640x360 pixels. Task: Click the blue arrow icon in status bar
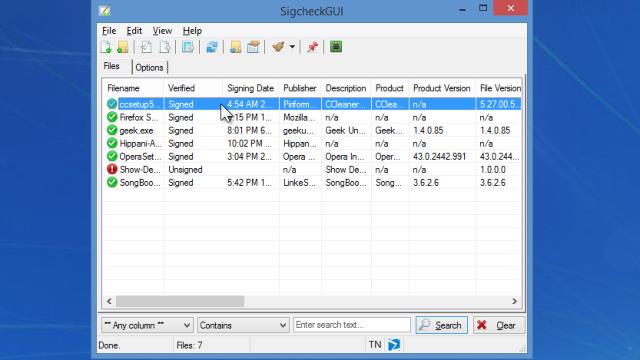pyautogui.click(x=394, y=345)
